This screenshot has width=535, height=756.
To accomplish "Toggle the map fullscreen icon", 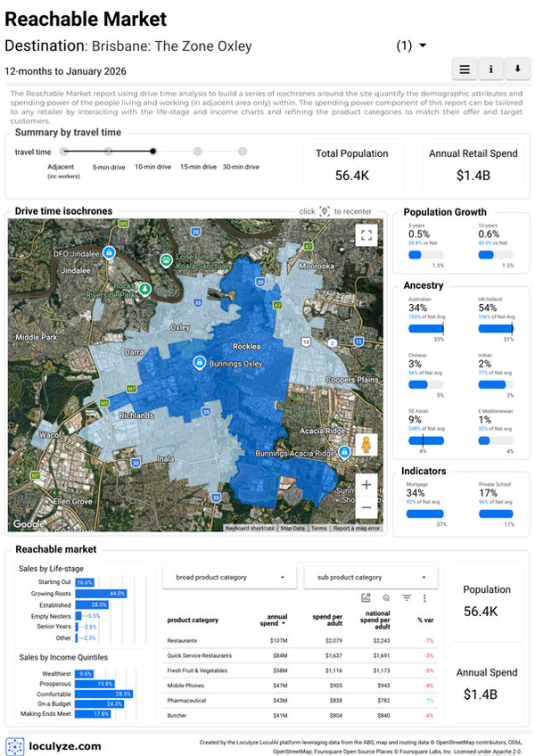I will click(x=366, y=235).
